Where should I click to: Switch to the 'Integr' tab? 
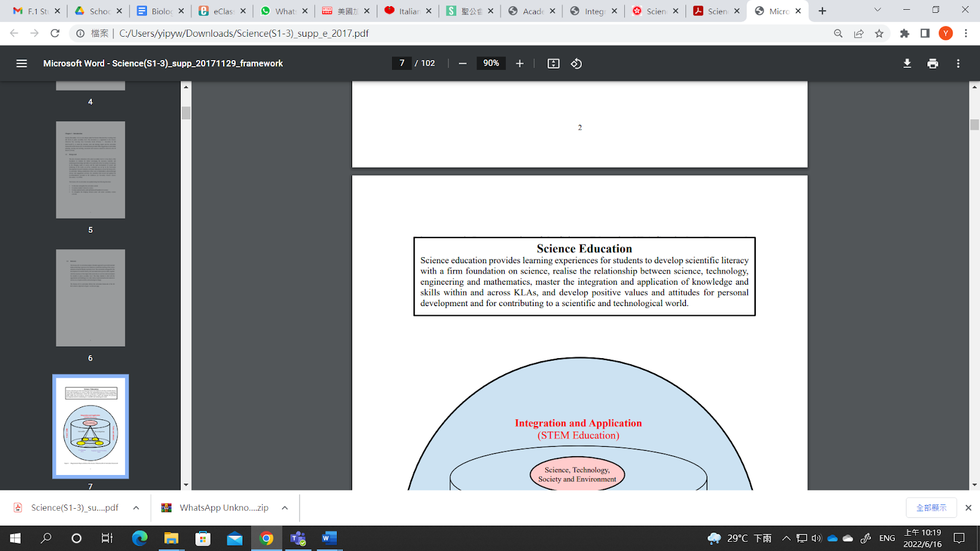pos(593,11)
